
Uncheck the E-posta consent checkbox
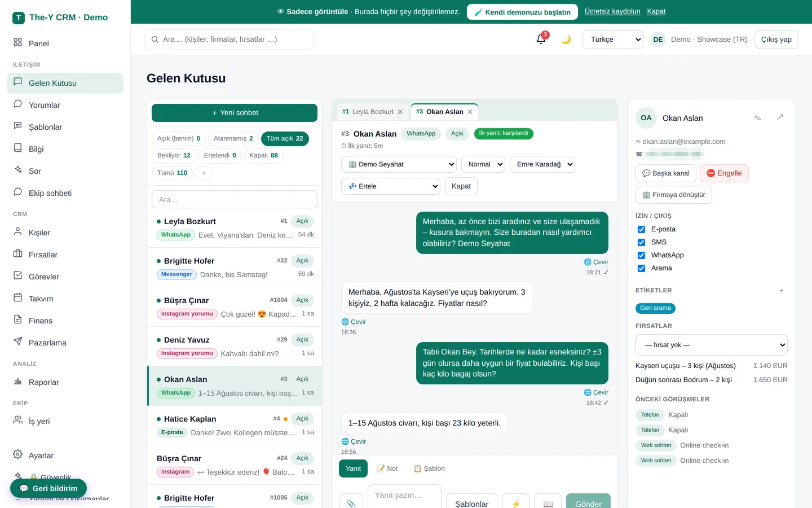point(641,229)
